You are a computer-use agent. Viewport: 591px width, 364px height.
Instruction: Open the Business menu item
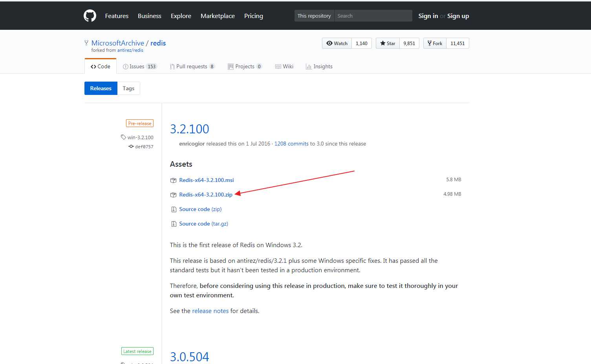tap(150, 16)
